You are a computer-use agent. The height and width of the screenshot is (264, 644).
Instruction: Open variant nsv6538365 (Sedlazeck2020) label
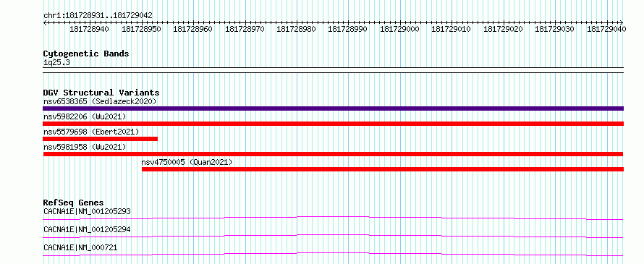click(100, 101)
